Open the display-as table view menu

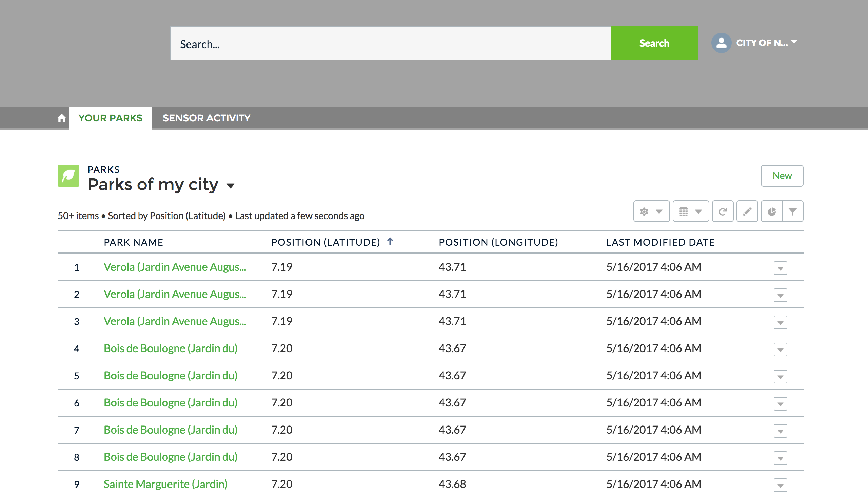click(690, 211)
